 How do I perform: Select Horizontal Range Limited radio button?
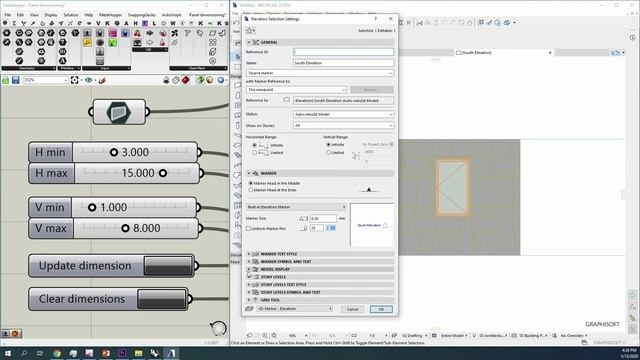255,153
